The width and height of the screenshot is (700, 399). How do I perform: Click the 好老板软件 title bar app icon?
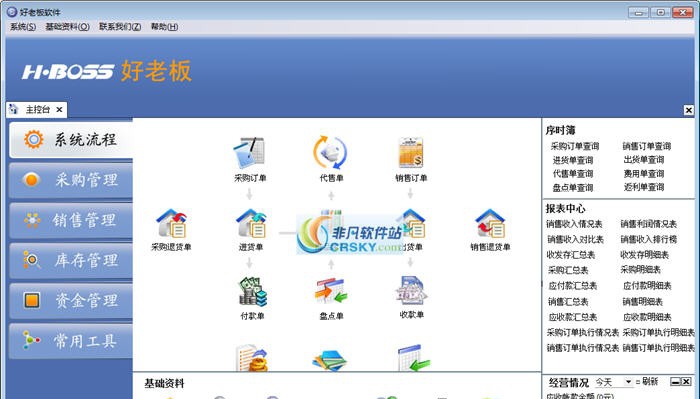click(x=12, y=12)
